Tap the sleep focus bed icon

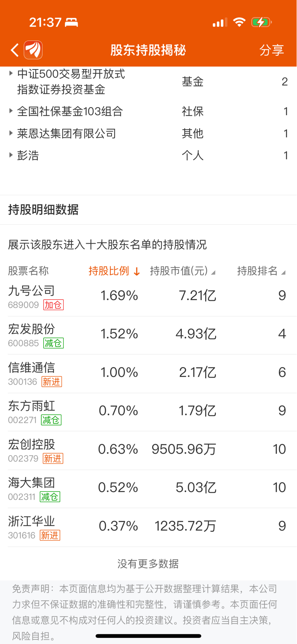click(x=71, y=22)
